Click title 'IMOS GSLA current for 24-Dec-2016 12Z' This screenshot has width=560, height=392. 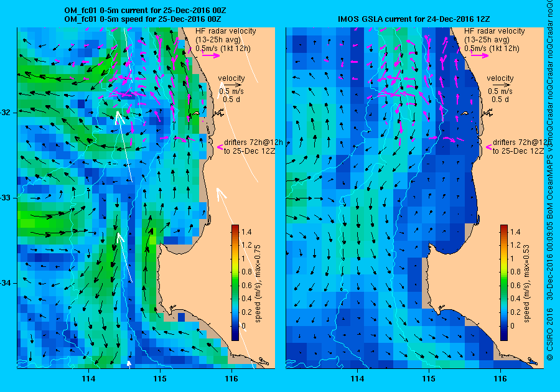414,19
